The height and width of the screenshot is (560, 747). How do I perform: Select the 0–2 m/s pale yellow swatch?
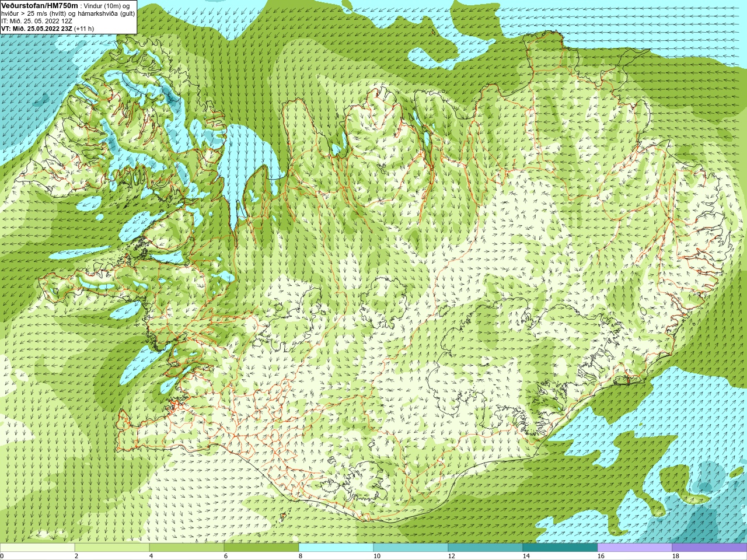tap(37, 548)
